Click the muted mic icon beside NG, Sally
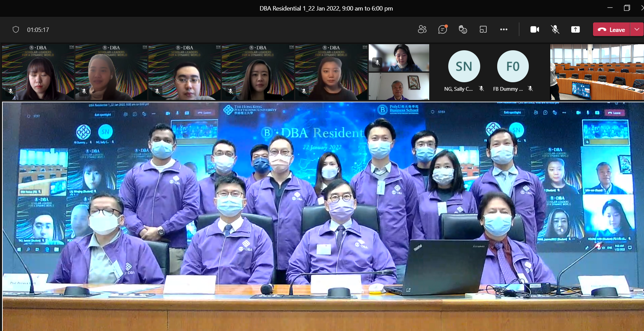This screenshot has height=331, width=644. 482,89
